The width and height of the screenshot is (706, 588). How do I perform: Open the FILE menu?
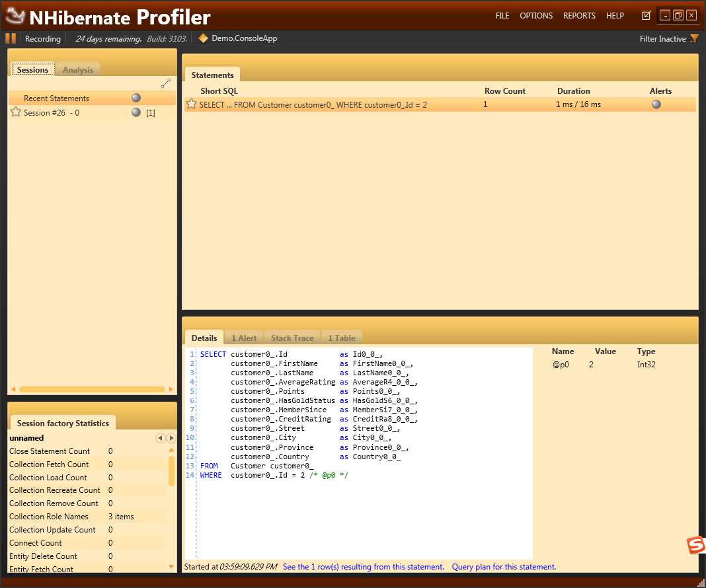tap(502, 16)
